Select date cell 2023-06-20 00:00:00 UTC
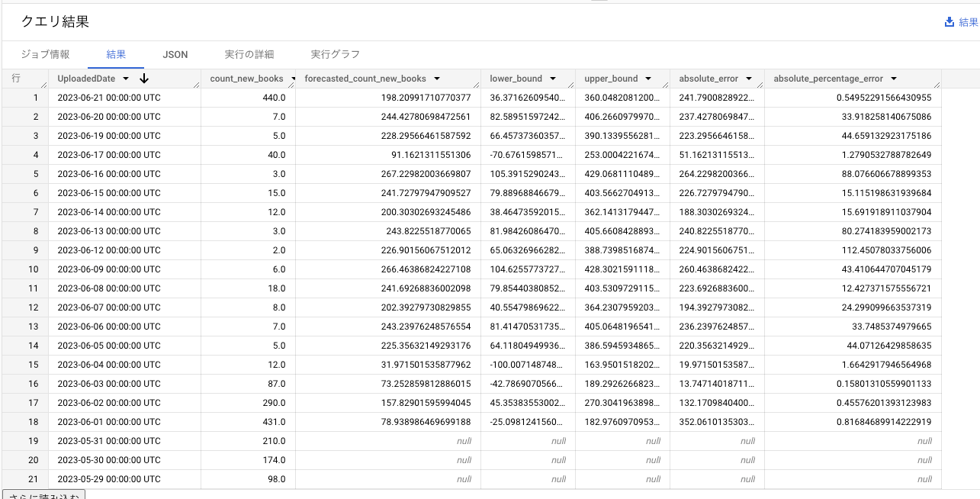Image resolution: width=980 pixels, height=499 pixels. point(109,117)
